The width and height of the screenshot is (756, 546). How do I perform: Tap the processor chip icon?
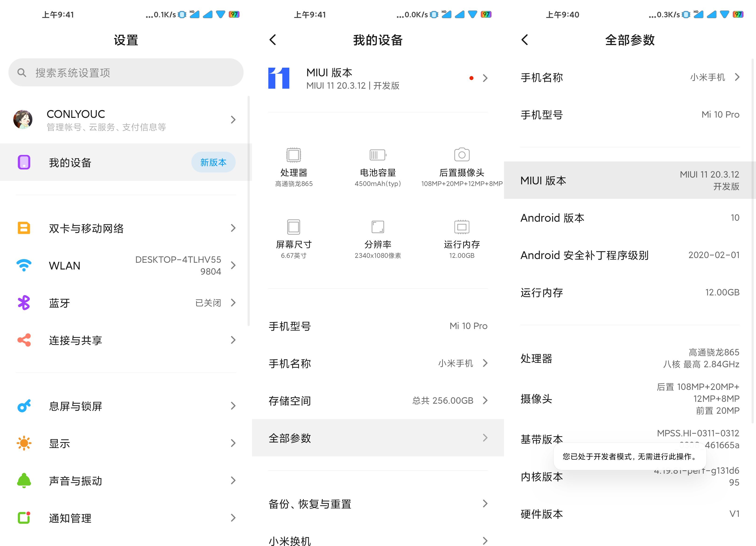(294, 155)
